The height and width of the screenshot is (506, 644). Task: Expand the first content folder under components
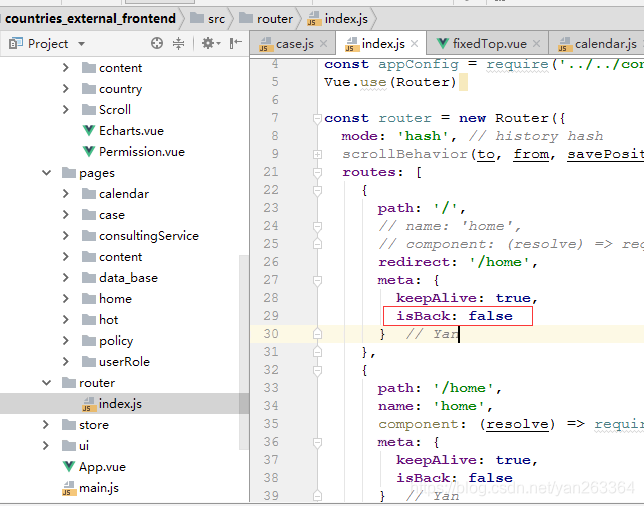point(66,67)
